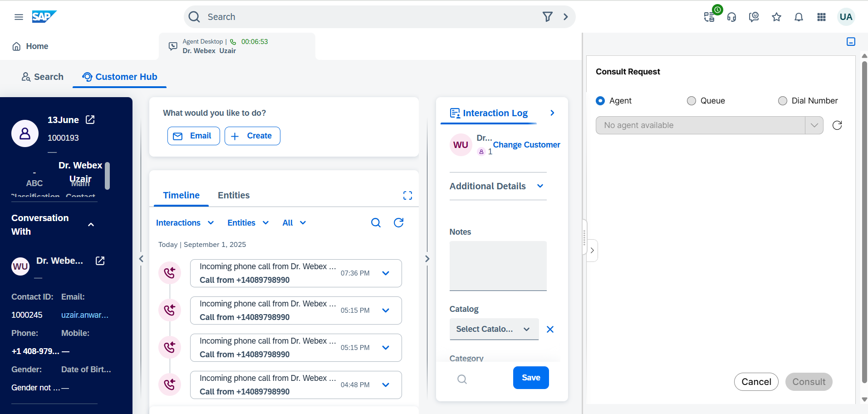Open the hamburger navigation menu
868x414 pixels.
19,17
